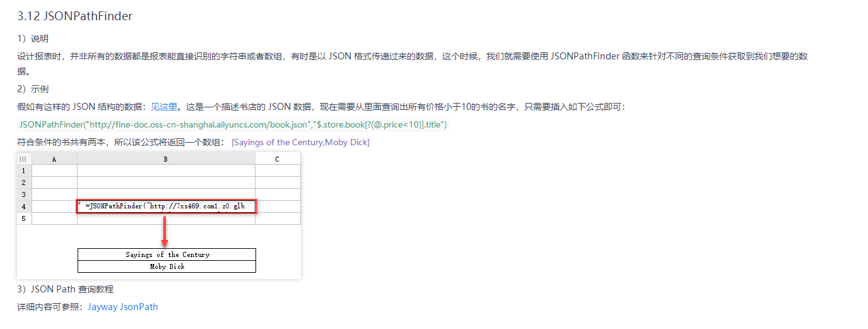Click the 2）示例 subheading
The width and height of the screenshot is (868, 329).
(33, 89)
